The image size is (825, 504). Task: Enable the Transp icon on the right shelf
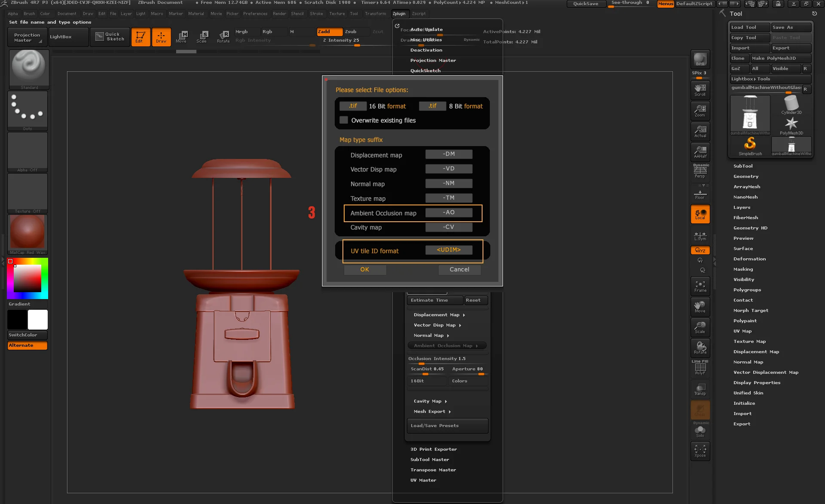coord(700,389)
